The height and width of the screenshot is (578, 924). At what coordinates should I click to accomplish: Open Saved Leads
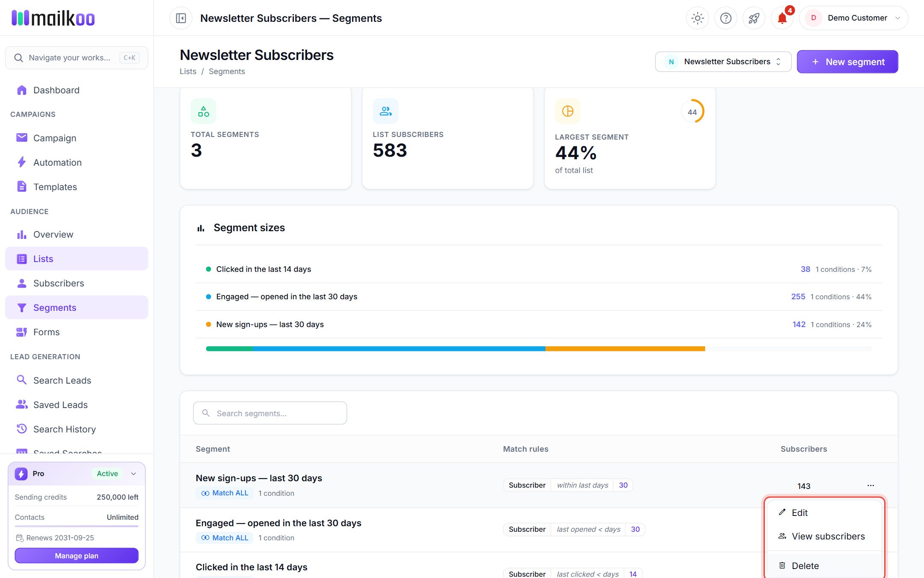point(77,405)
